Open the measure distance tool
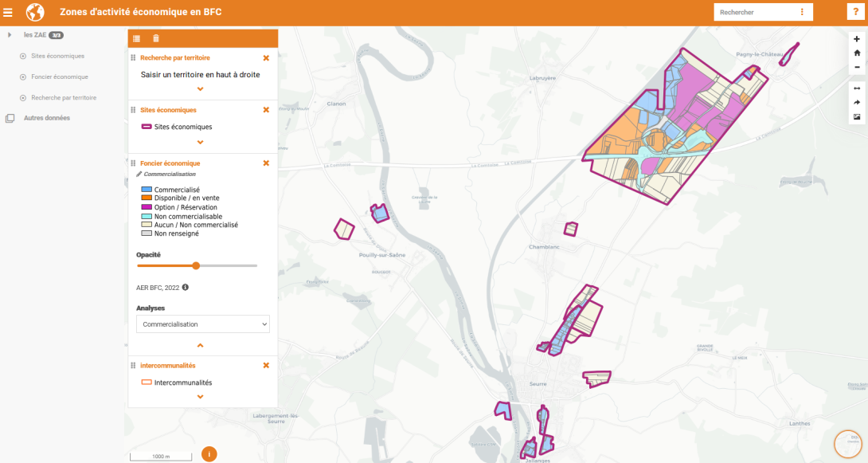 (x=857, y=88)
